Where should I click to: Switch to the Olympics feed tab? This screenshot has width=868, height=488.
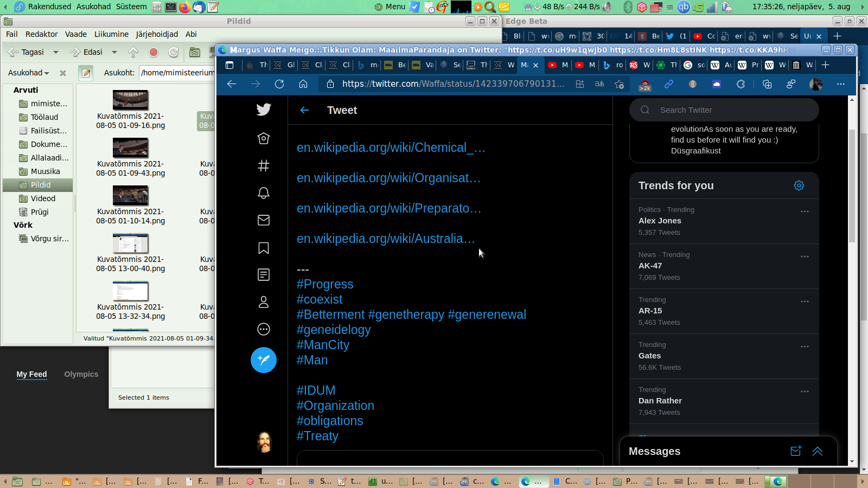[x=81, y=374]
